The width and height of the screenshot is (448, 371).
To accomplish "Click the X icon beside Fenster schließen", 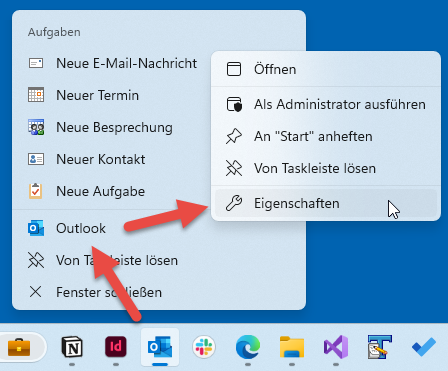I will click(36, 292).
